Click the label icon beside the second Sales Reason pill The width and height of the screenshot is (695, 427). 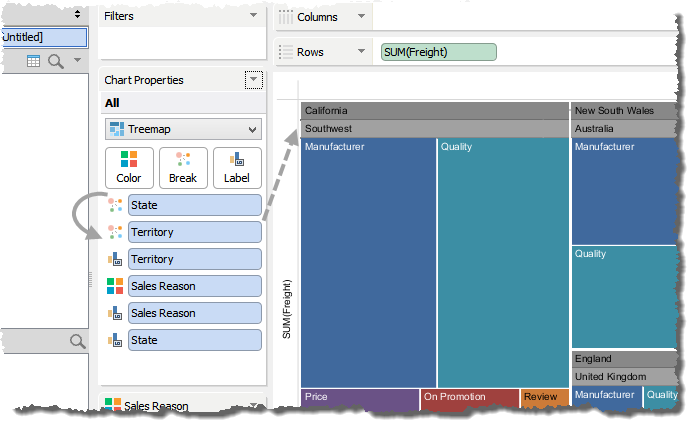click(115, 313)
